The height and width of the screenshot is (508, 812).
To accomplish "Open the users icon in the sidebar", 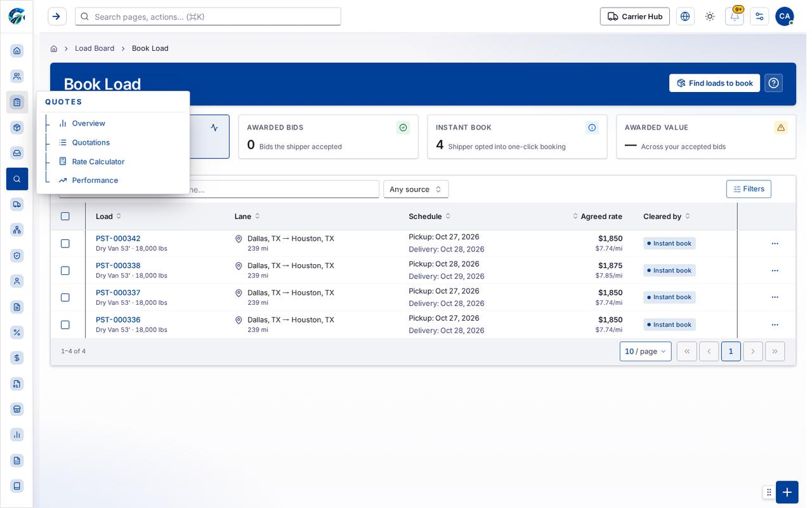I will 17,76.
